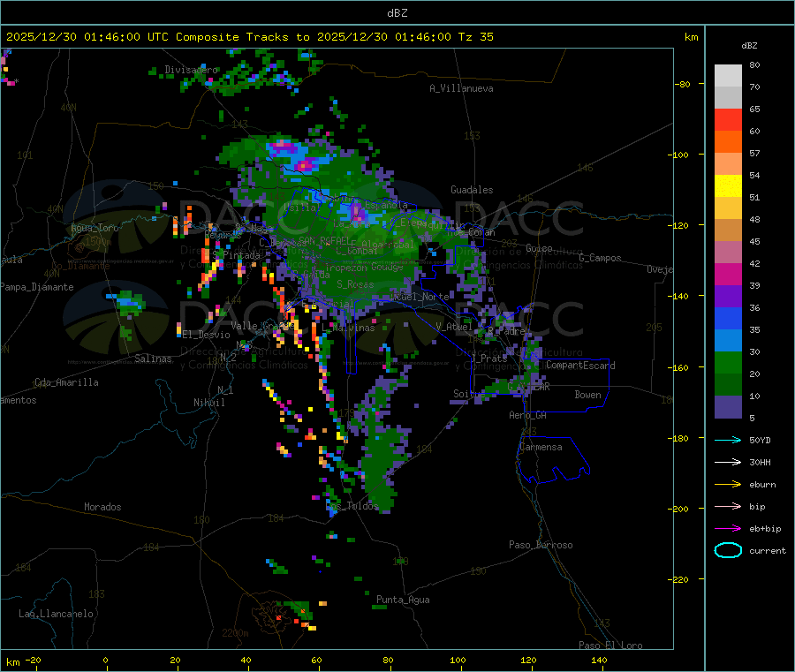Click the -20 km bottom axis label
Image resolution: width=795 pixels, height=672 pixels.
click(x=33, y=660)
